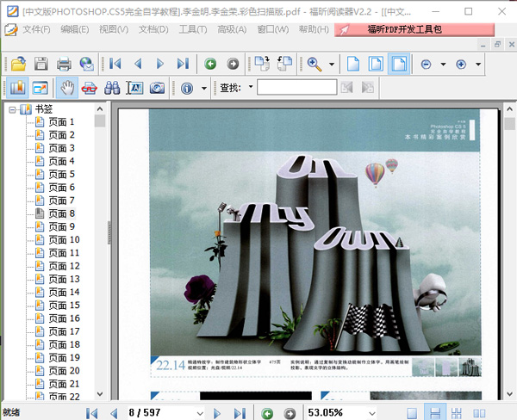Click zoom out minus button
517x420 pixels.
(426, 64)
